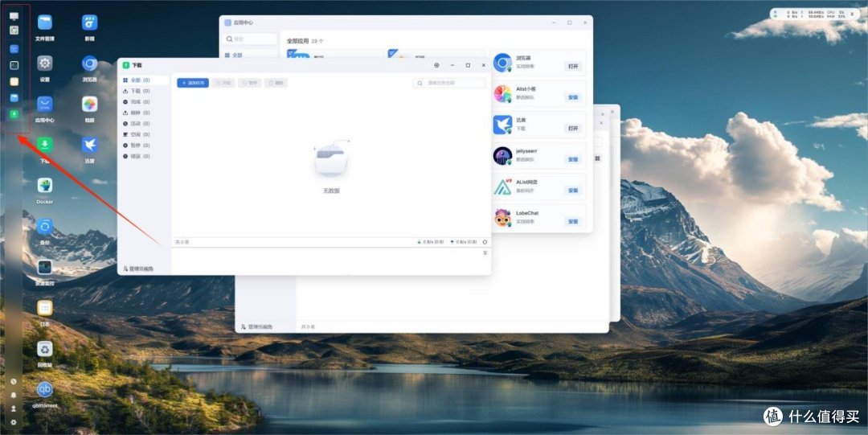
Task: Open the 相册 desktop icon
Action: (x=90, y=104)
